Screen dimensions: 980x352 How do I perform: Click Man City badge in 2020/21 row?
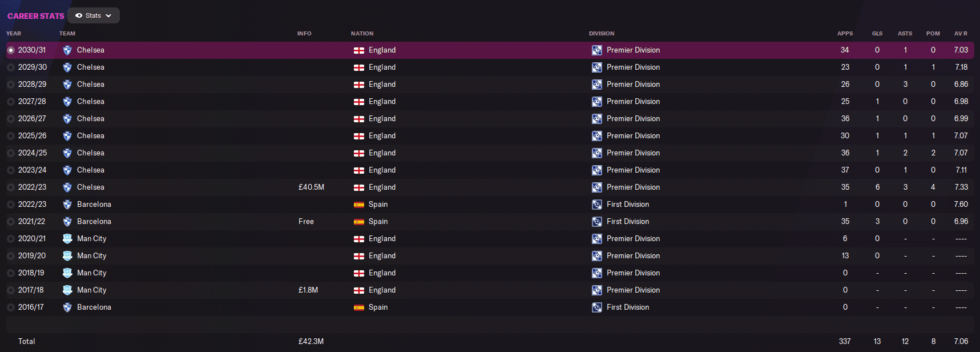[x=67, y=239]
